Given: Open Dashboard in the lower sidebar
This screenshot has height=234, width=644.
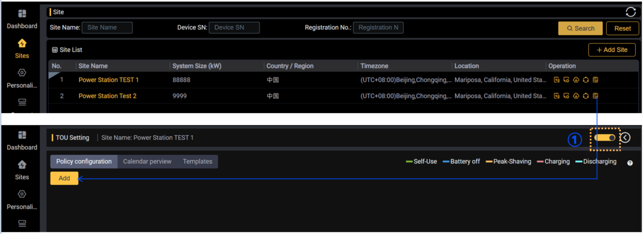Looking at the screenshot, I should (22, 141).
